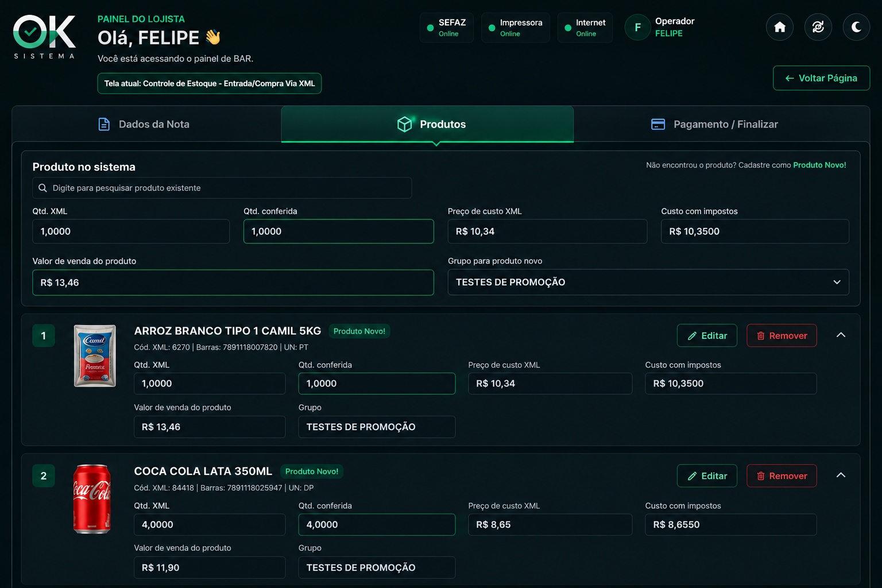The image size is (882, 588).
Task: Click the product search input field
Action: [222, 188]
